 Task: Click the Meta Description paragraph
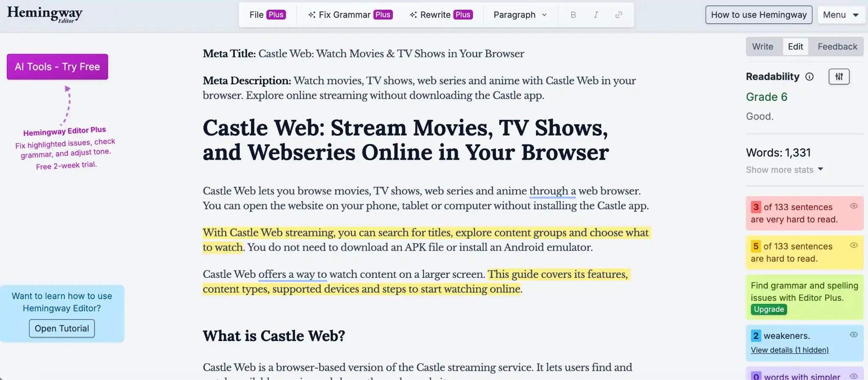tap(420, 88)
